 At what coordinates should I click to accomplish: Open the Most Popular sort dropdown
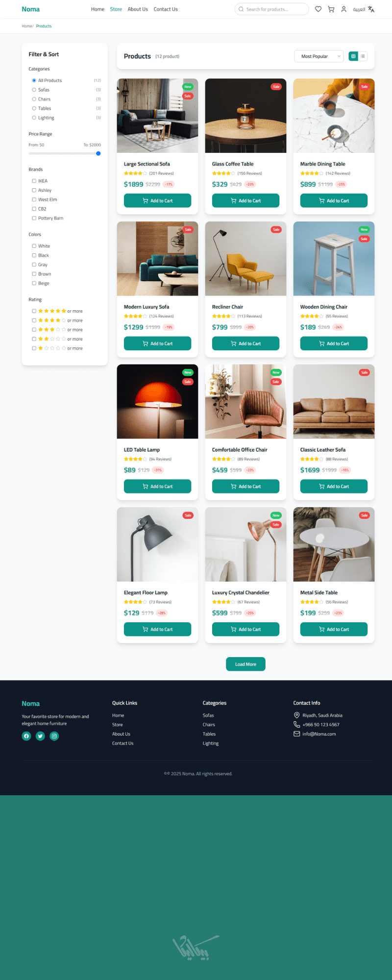[x=319, y=56]
